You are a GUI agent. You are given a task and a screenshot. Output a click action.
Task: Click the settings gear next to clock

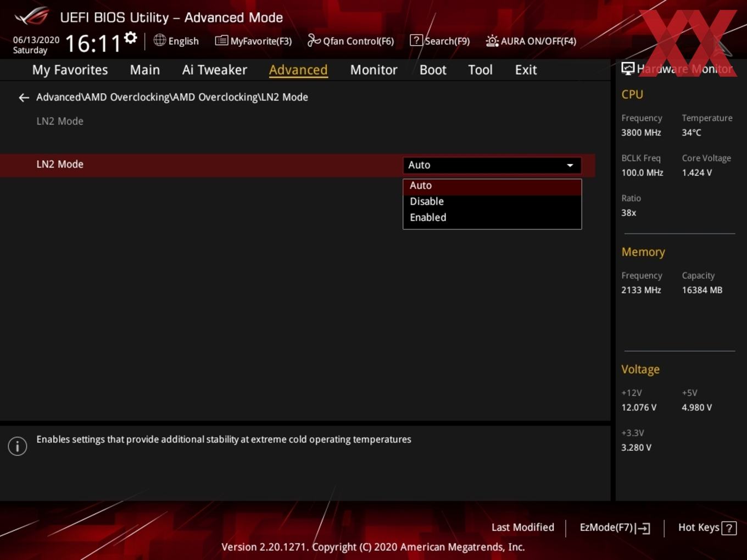pyautogui.click(x=130, y=38)
